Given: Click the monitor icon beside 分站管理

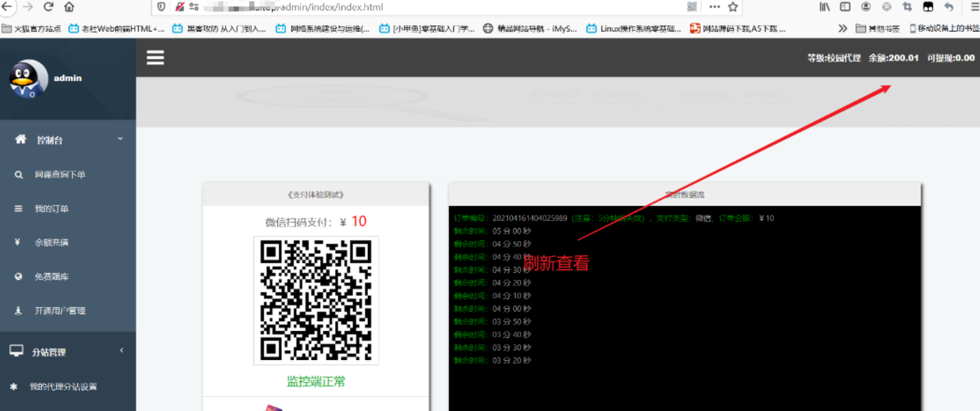Looking at the screenshot, I should point(16,351).
